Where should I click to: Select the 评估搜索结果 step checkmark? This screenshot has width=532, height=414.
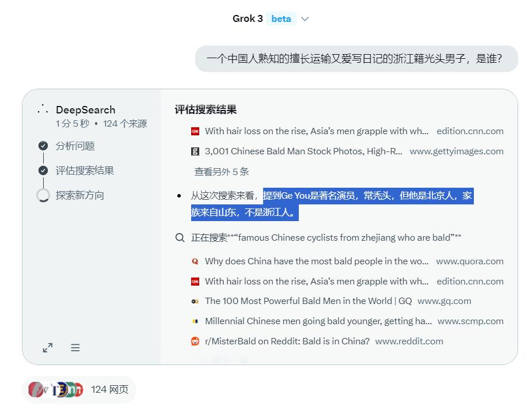point(43,170)
